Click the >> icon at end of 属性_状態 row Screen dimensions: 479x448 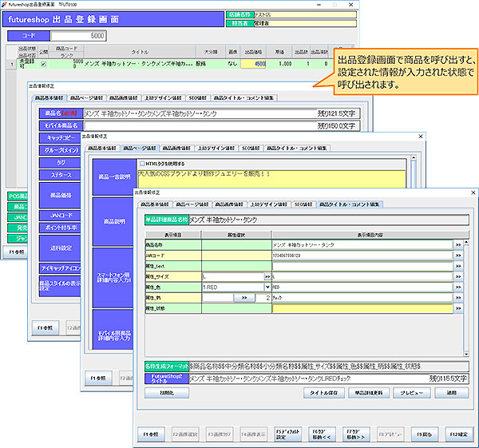pos(458,307)
